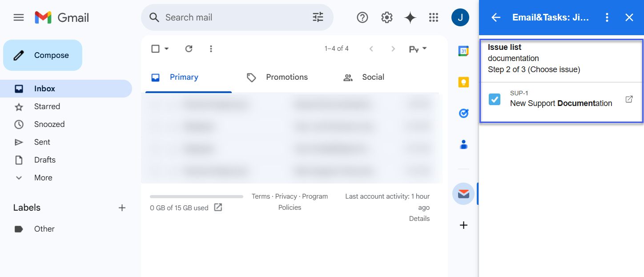This screenshot has width=644, height=277.
Task: Click the Gemini sparkle icon
Action: pos(410,17)
